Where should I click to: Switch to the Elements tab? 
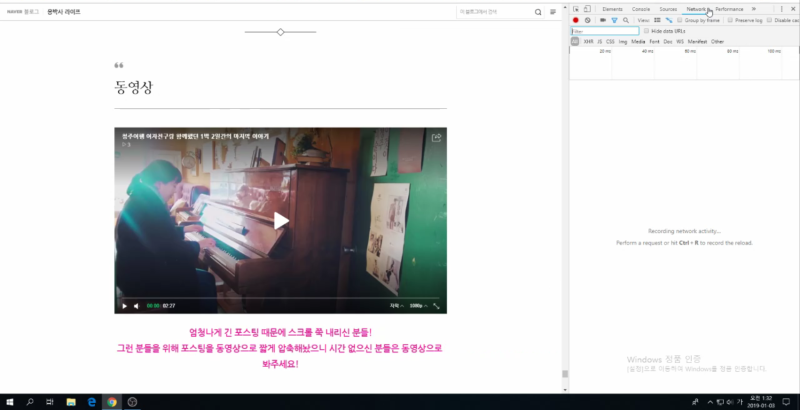click(612, 9)
